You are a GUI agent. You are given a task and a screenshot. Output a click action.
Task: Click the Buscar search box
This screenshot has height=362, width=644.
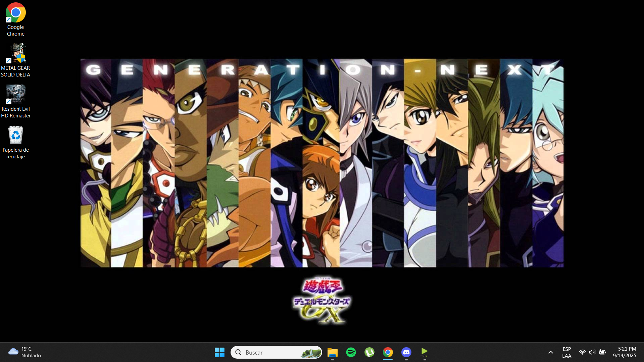pyautogui.click(x=276, y=352)
